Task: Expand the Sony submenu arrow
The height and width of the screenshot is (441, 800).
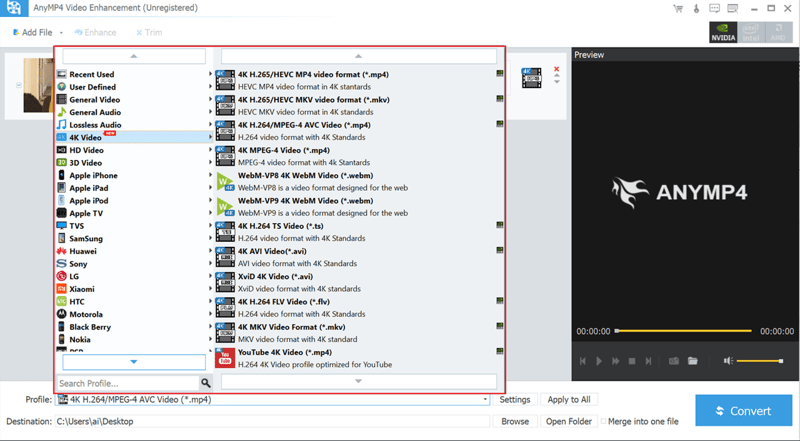Action: tap(210, 263)
